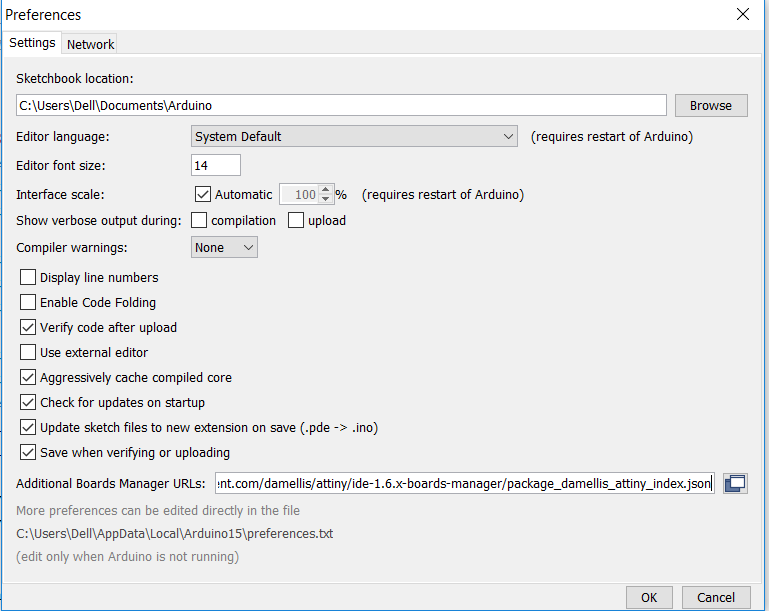Enable verbose output during compilation
Screen dimensions: 769x611
pos(199,220)
